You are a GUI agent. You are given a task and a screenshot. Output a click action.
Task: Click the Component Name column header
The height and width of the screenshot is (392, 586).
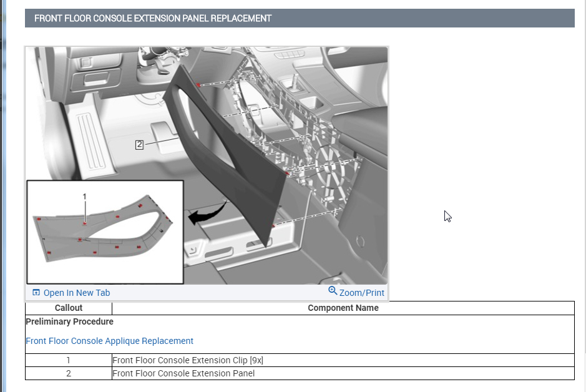pyautogui.click(x=343, y=308)
